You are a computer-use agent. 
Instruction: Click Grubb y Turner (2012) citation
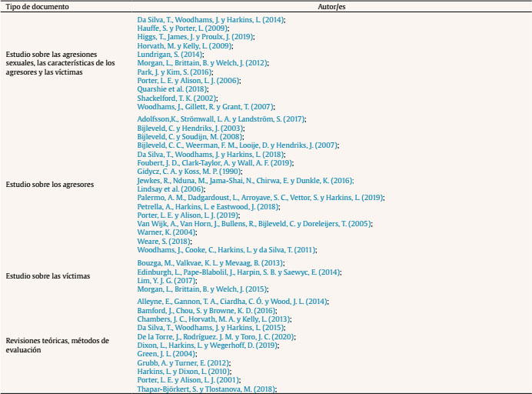[183, 363]
